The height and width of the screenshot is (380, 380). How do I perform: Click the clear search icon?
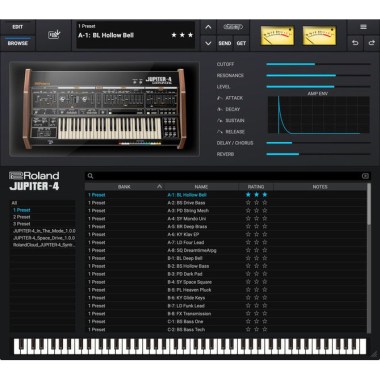365,176
